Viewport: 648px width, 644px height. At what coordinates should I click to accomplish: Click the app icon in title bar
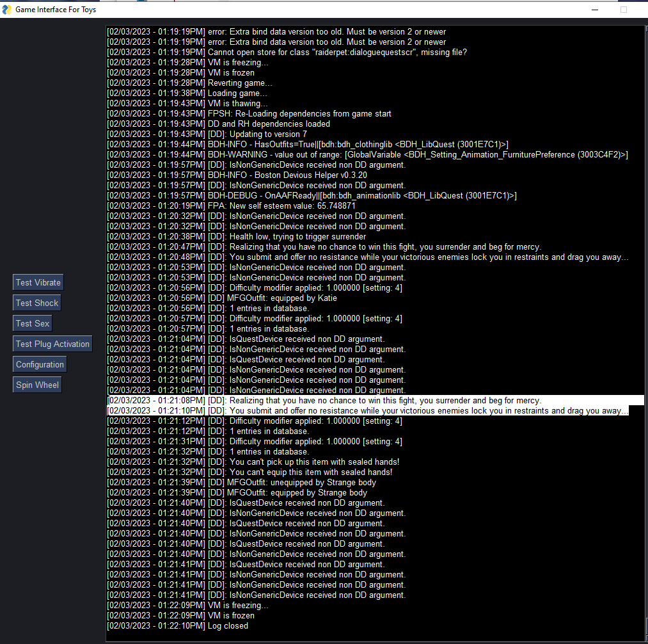tap(7, 10)
